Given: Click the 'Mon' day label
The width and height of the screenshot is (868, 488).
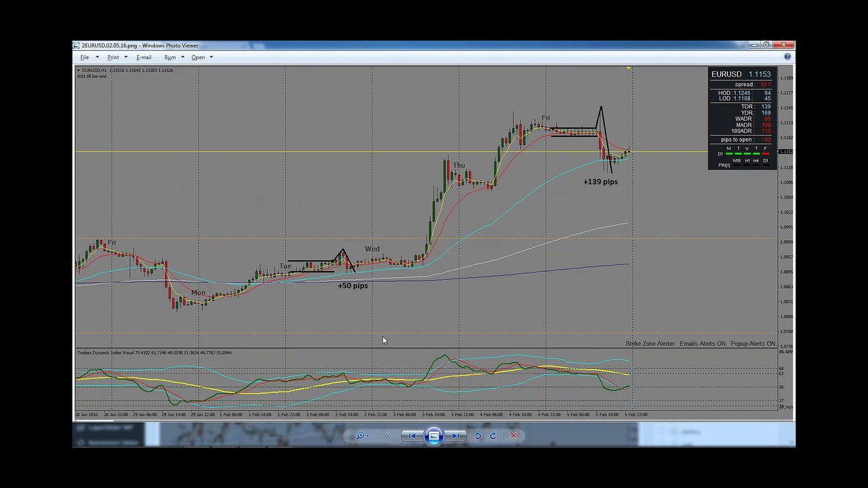Looking at the screenshot, I should 198,293.
